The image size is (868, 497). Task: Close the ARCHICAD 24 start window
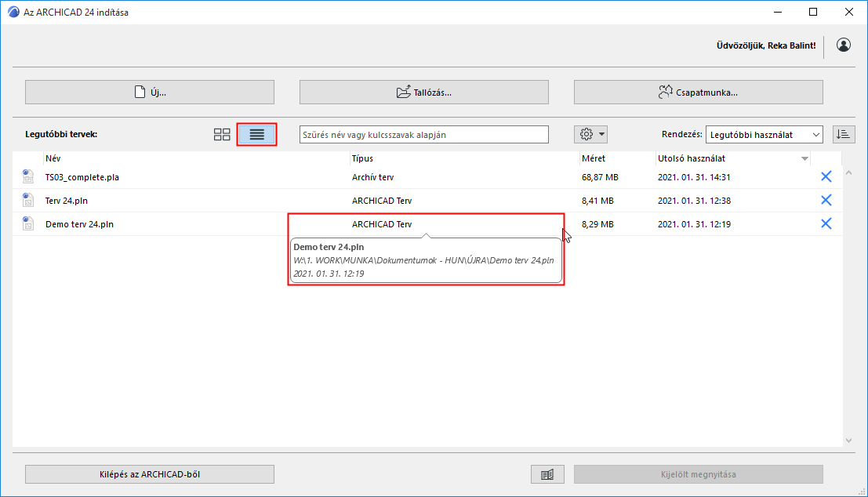[848, 13]
